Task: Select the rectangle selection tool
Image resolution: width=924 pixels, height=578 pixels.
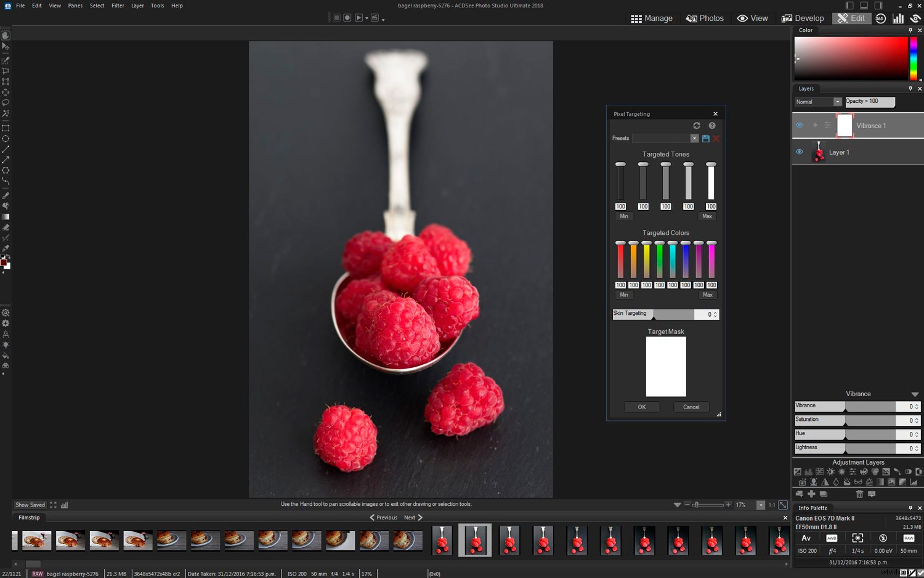Action: tap(6, 127)
